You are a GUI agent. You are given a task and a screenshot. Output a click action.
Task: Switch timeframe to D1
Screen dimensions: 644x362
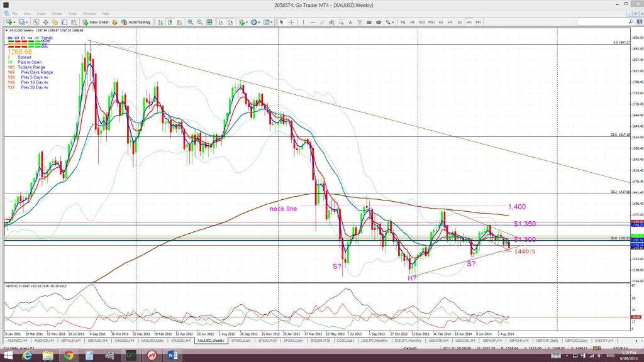point(459,22)
